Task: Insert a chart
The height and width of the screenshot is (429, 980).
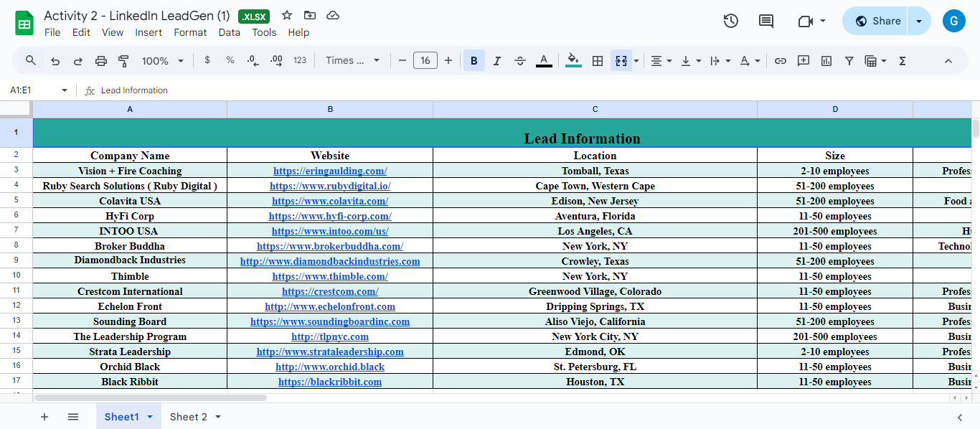Action: click(826, 61)
